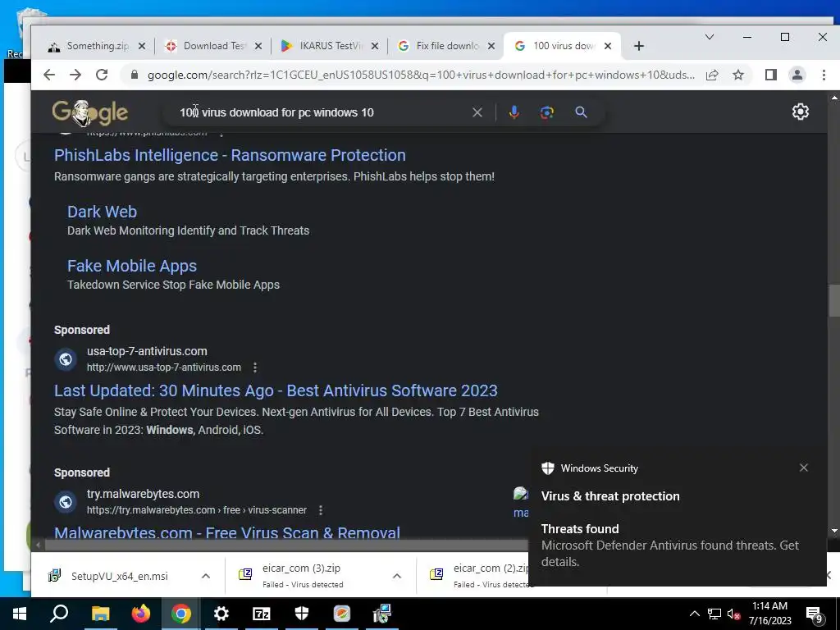Screen dimensions: 840x630
Task: Open Windows Security shield in taskbar
Action: tap(302, 614)
